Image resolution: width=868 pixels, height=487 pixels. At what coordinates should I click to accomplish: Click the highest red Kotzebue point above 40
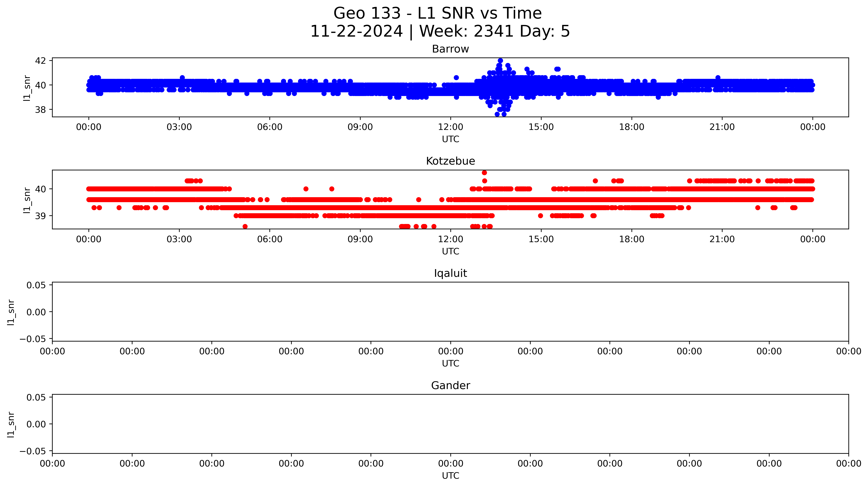(x=485, y=173)
